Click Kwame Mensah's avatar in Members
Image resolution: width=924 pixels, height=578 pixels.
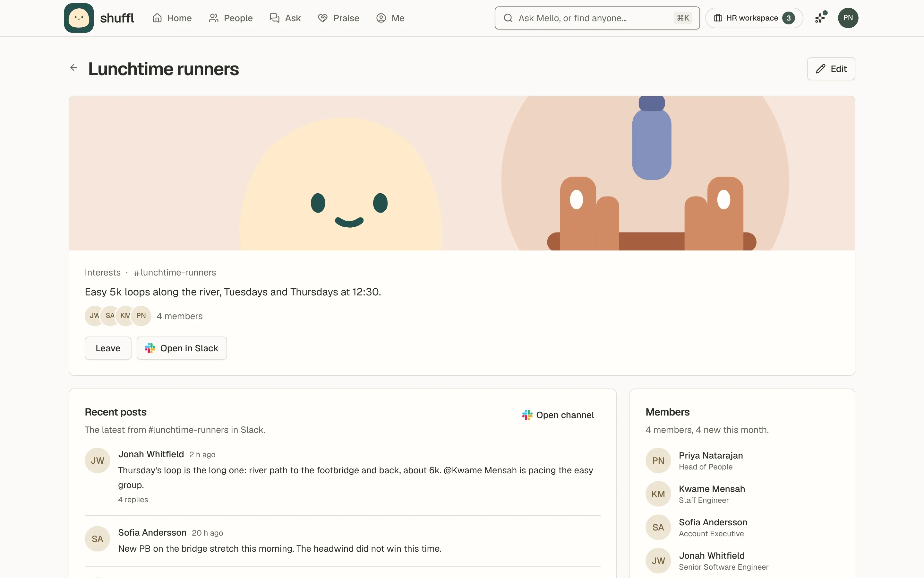tap(658, 494)
